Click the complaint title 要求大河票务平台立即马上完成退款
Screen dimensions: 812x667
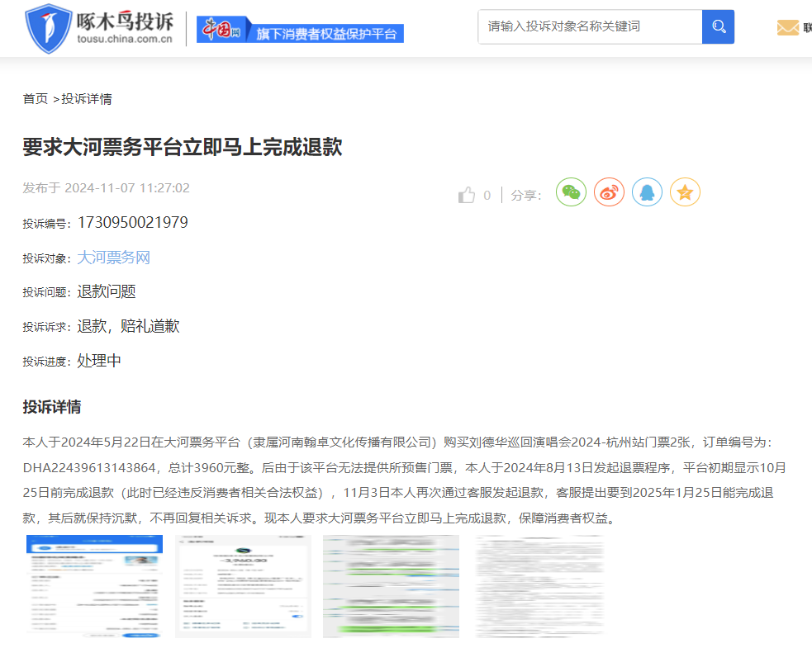tap(183, 147)
